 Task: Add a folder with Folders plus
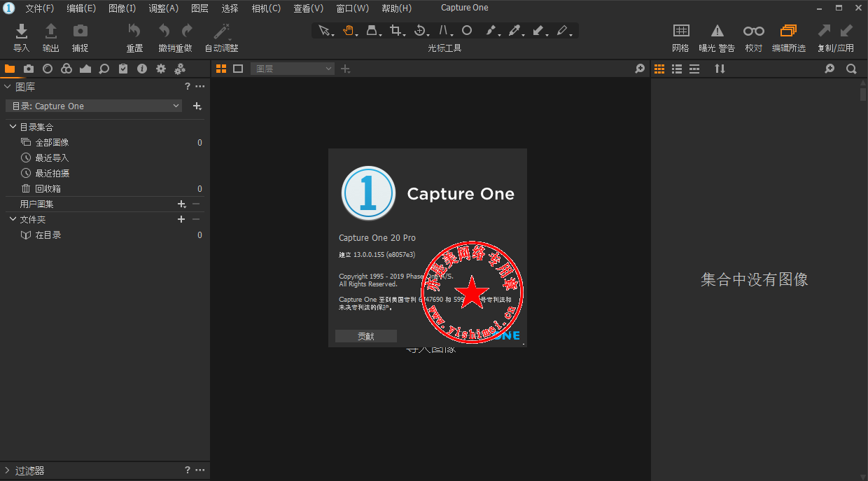tap(181, 219)
